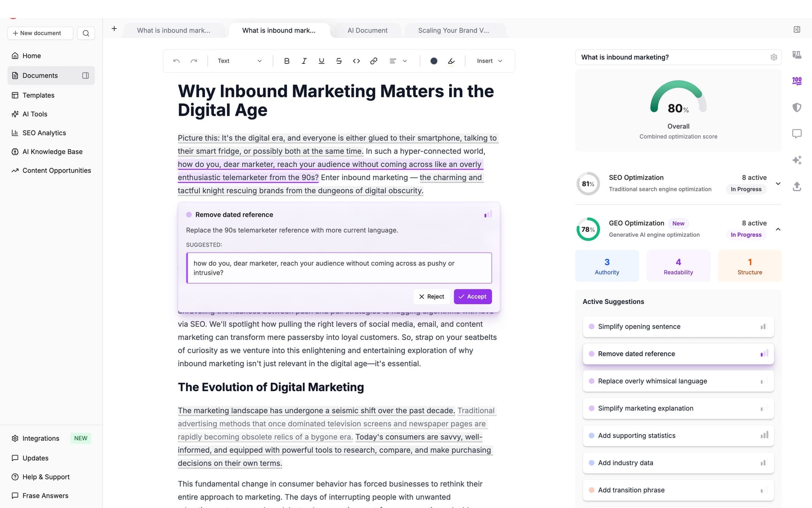Switch to the AI Document tab

click(367, 30)
